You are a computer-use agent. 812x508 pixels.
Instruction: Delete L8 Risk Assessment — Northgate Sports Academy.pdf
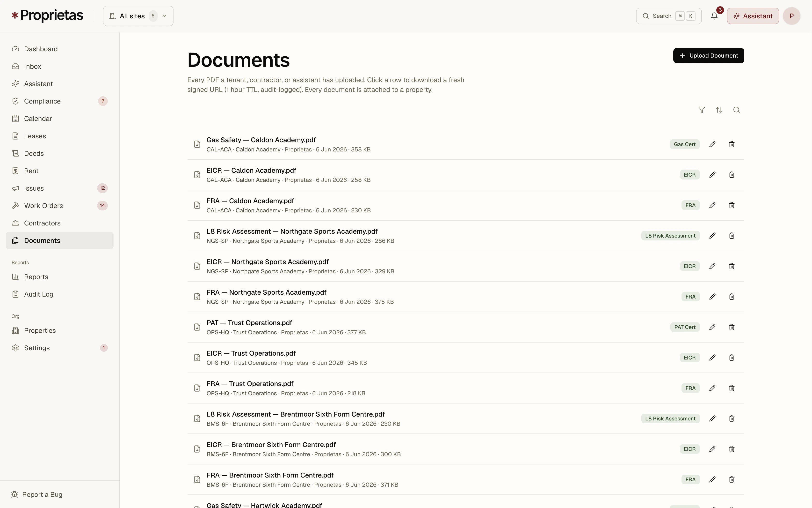[732, 236]
